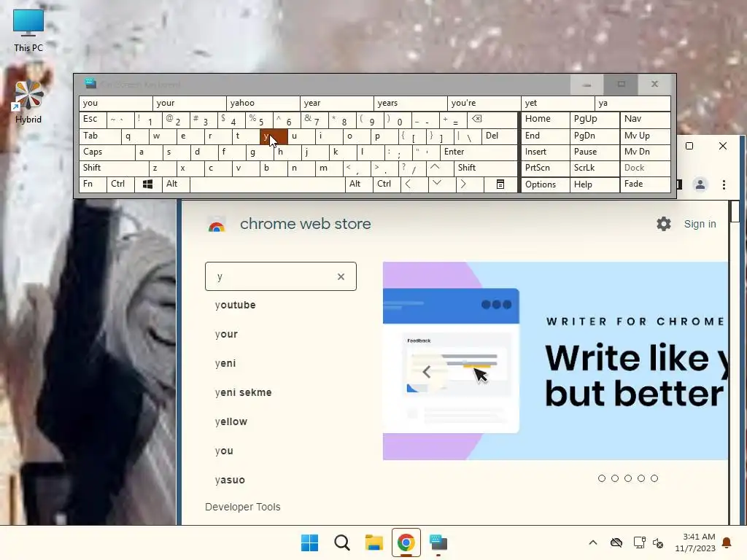747x560 pixels.
Task: Select the "yellow" search suggestion
Action: coord(231,422)
